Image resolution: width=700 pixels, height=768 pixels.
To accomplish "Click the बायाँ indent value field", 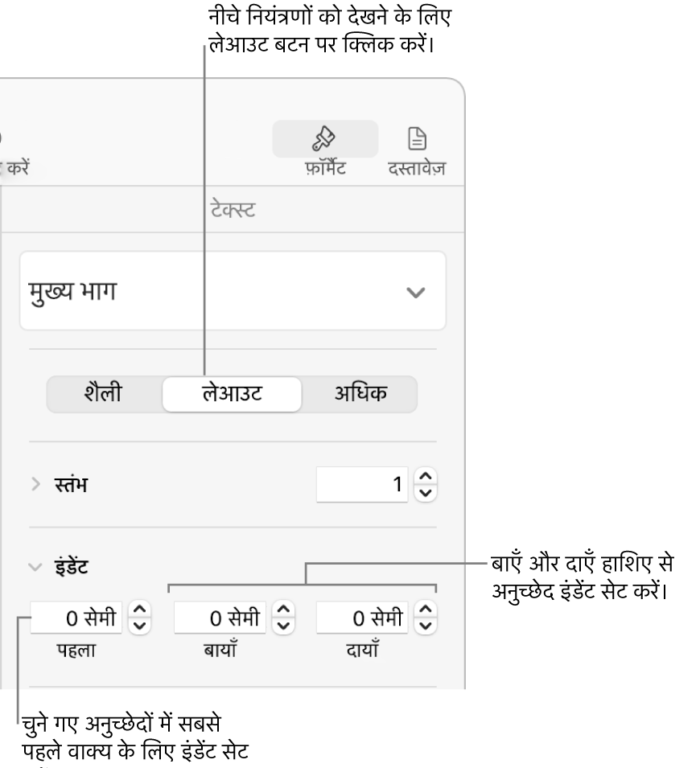I will click(220, 618).
